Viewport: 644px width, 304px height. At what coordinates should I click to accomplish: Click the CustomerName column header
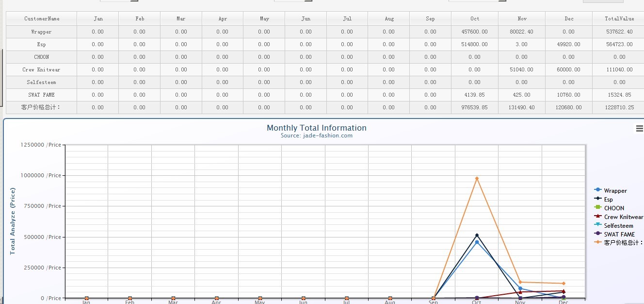42,19
